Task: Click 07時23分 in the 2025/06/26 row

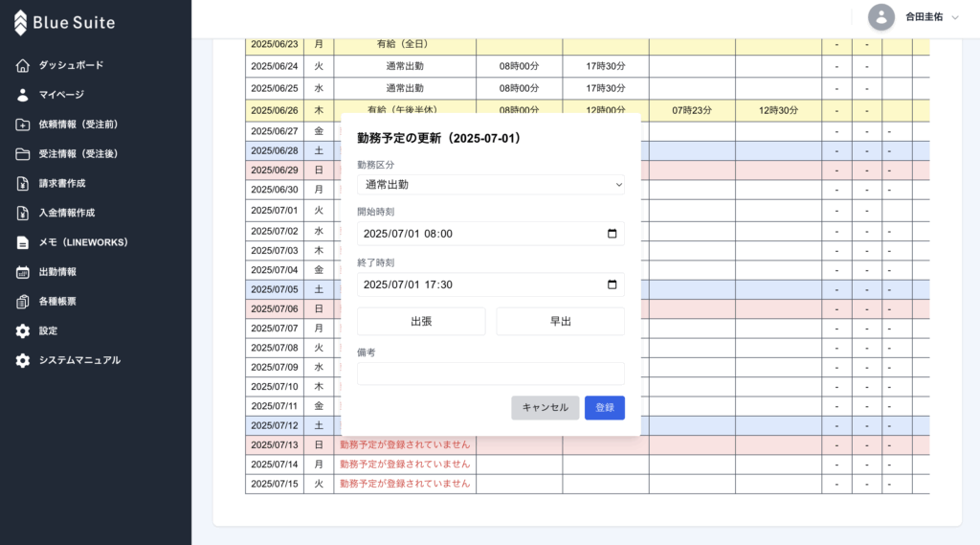Action: tap(692, 110)
